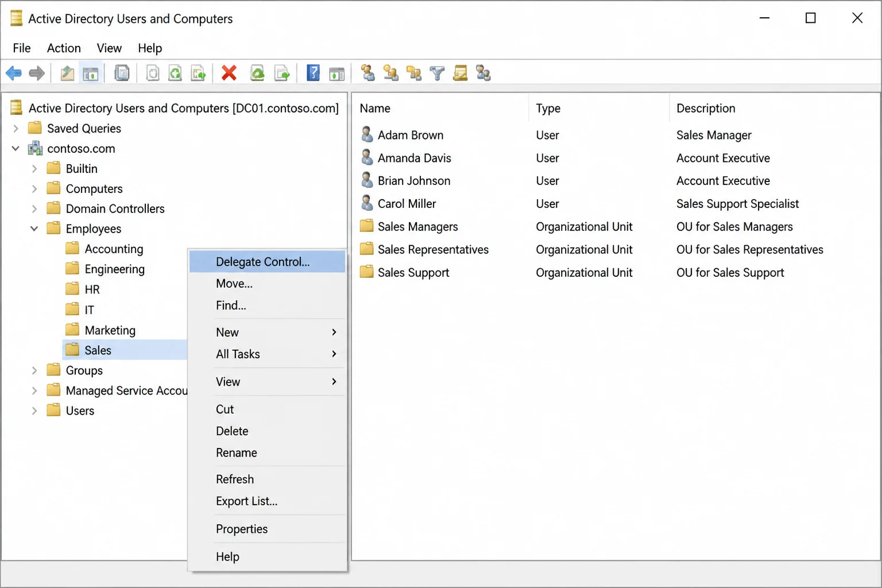The height and width of the screenshot is (588, 882).
Task: Expand the Saved Queries node
Action: tap(16, 128)
